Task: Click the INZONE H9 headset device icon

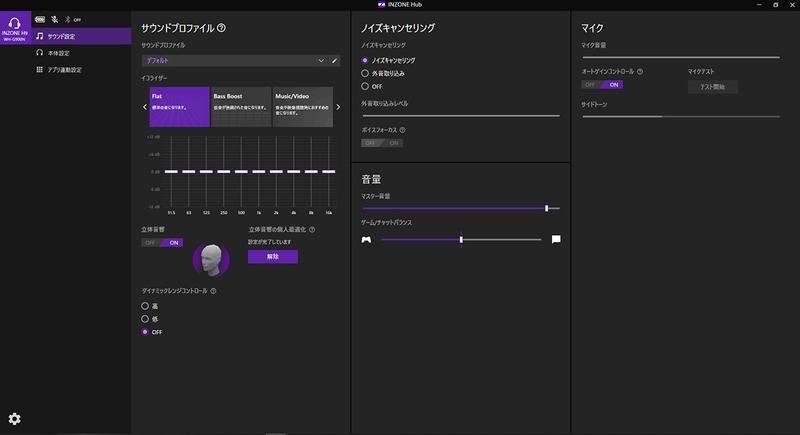Action: click(14, 22)
